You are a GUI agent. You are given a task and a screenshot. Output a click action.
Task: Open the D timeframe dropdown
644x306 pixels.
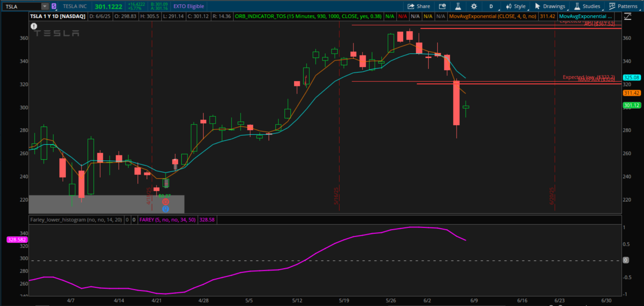click(x=492, y=6)
